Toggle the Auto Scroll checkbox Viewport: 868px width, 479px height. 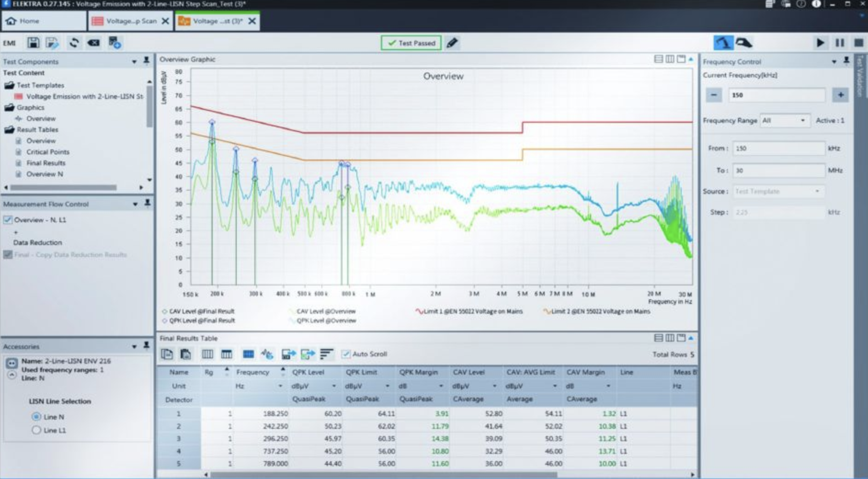[x=346, y=354]
